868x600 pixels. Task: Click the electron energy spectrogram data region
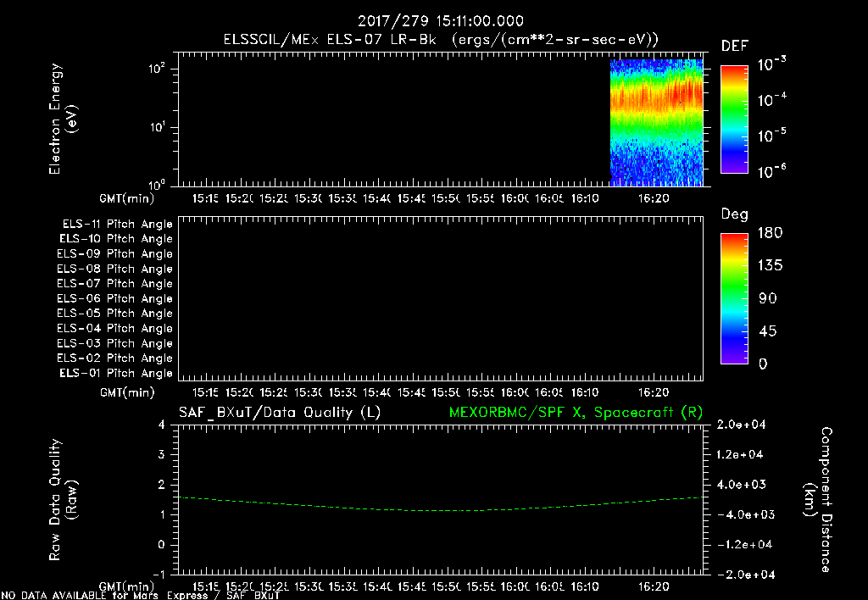(656, 122)
